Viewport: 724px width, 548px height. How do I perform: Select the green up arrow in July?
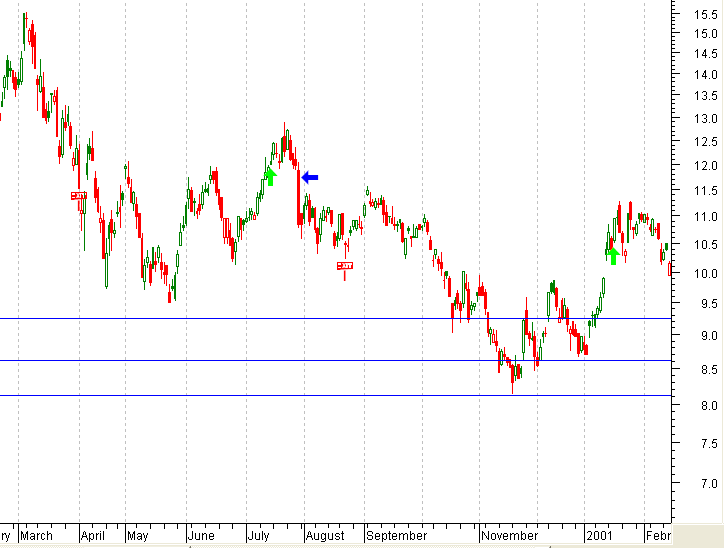click(x=271, y=177)
